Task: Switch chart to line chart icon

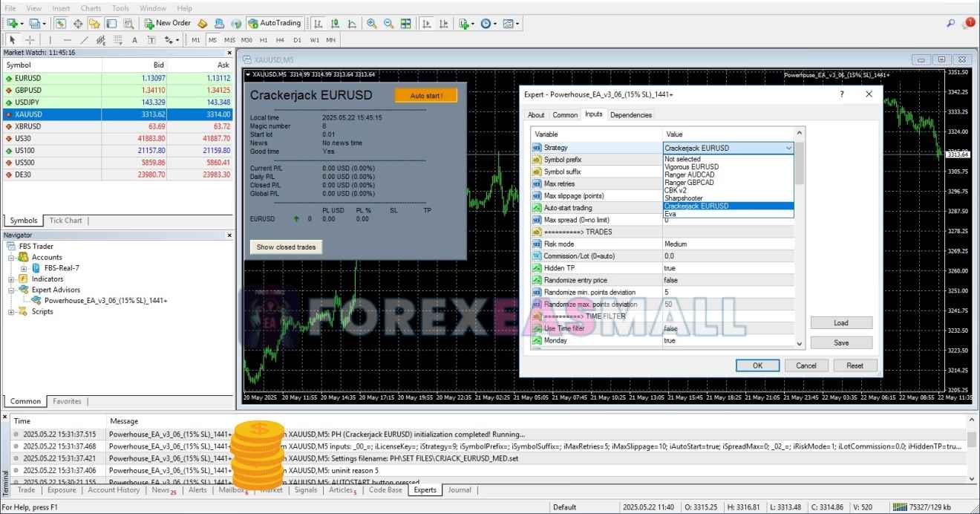Action: (352, 23)
